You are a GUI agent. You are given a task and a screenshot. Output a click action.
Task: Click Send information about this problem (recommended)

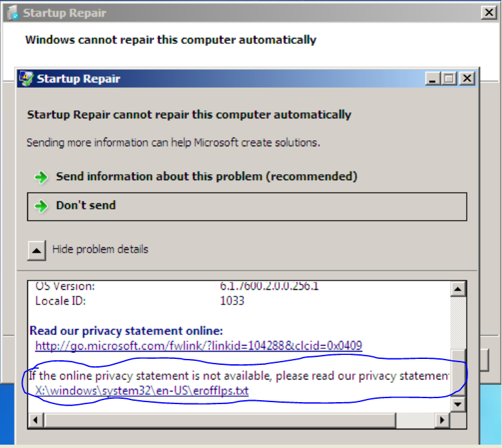207,177
